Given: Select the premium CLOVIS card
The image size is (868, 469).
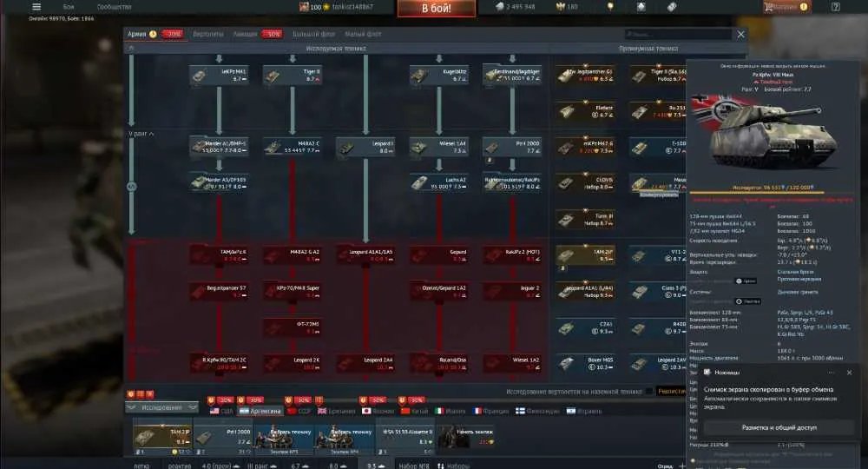Looking at the screenshot, I should point(586,183).
